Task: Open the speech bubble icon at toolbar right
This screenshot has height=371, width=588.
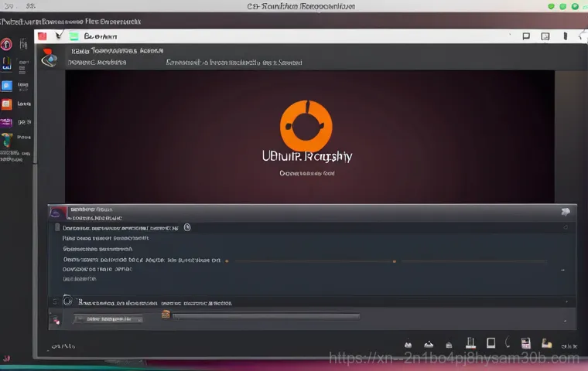Action: pos(526,36)
